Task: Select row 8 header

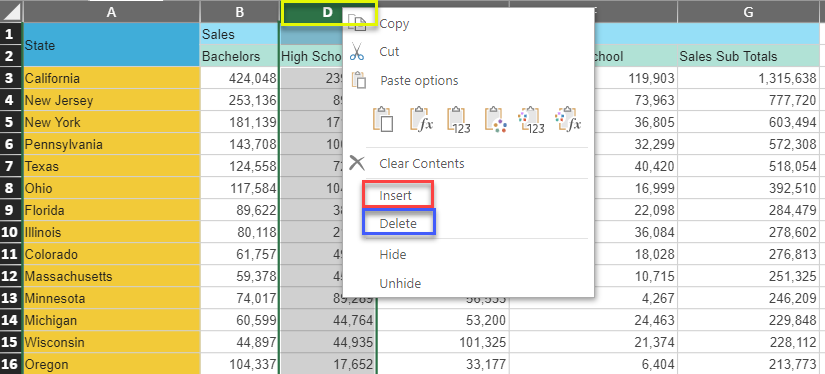Action: point(12,188)
